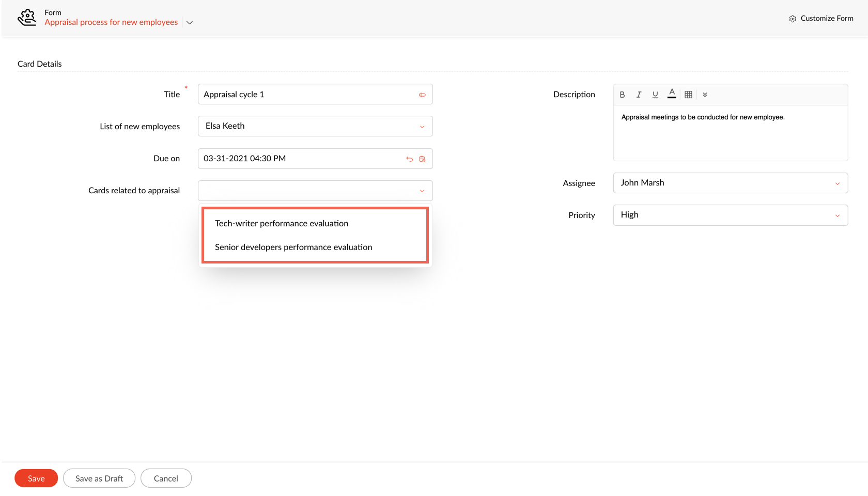Open the font color picker
Image resolution: width=868 pixels, height=496 pixels.
(672, 94)
